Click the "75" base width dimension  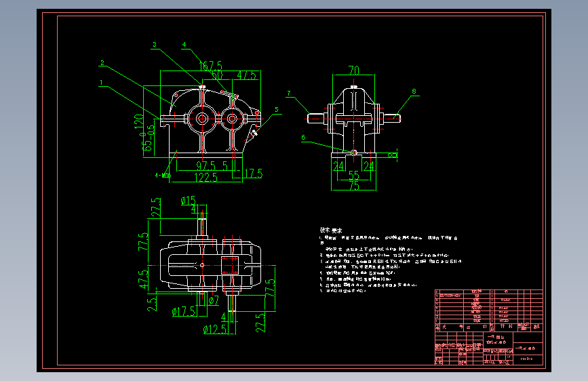(354, 186)
